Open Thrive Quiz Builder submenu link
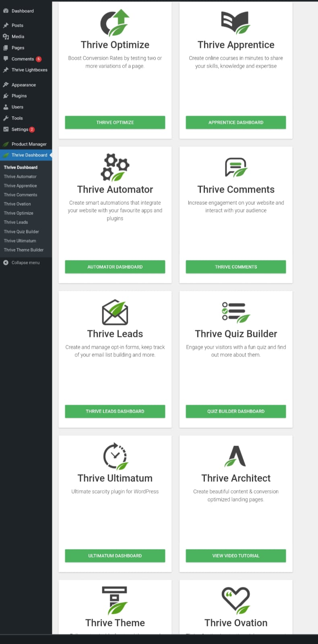 [x=21, y=232]
